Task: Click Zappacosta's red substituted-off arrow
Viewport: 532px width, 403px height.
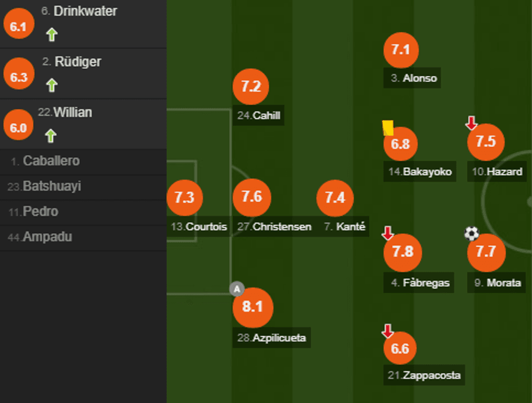Action: point(388,330)
